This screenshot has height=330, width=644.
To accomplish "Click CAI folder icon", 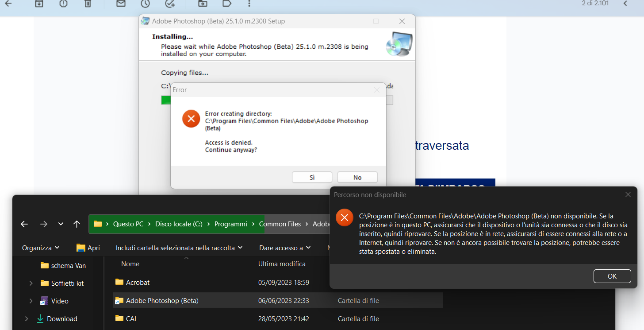I will click(119, 318).
